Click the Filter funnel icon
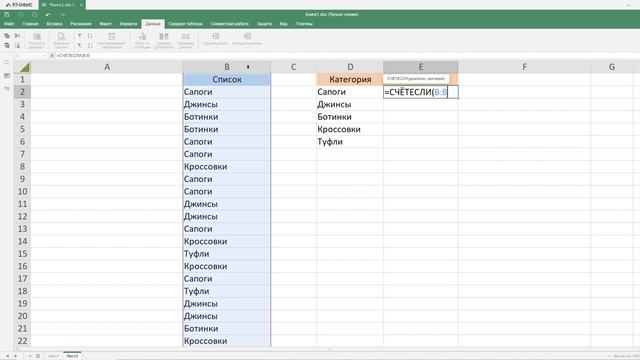The width and height of the screenshot is (640, 360). pos(80,36)
